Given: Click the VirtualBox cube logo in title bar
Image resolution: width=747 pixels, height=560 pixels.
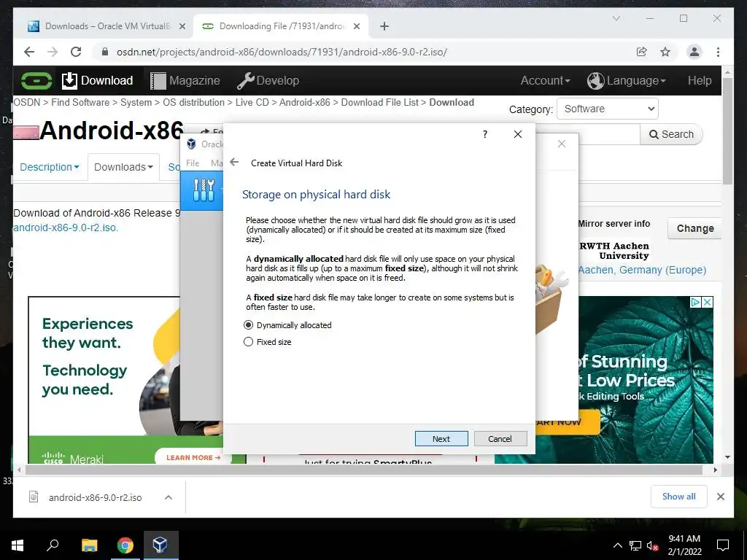Looking at the screenshot, I should point(191,144).
